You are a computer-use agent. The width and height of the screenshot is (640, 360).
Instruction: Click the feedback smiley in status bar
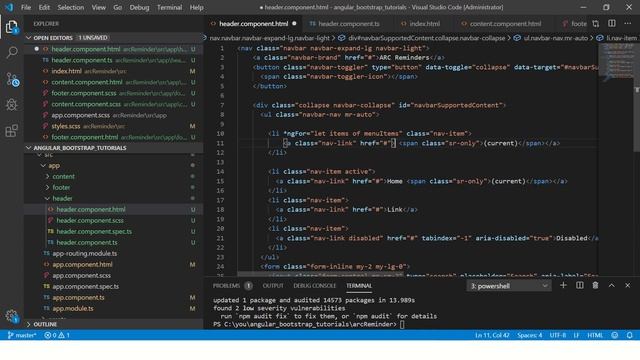(615, 335)
